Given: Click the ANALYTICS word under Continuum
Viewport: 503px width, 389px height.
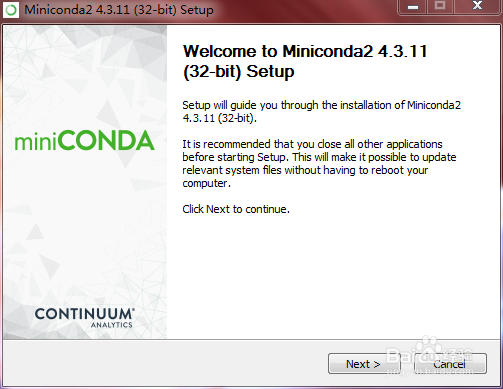Looking at the screenshot, I should [112, 325].
